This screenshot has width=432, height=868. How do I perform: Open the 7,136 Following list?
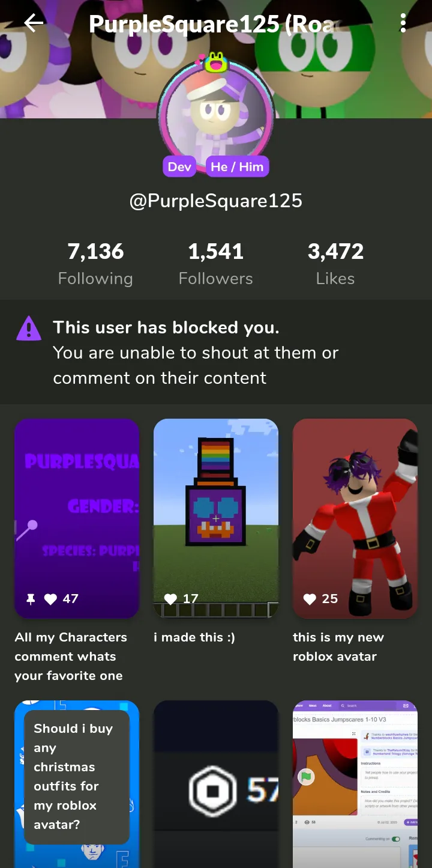click(x=95, y=264)
